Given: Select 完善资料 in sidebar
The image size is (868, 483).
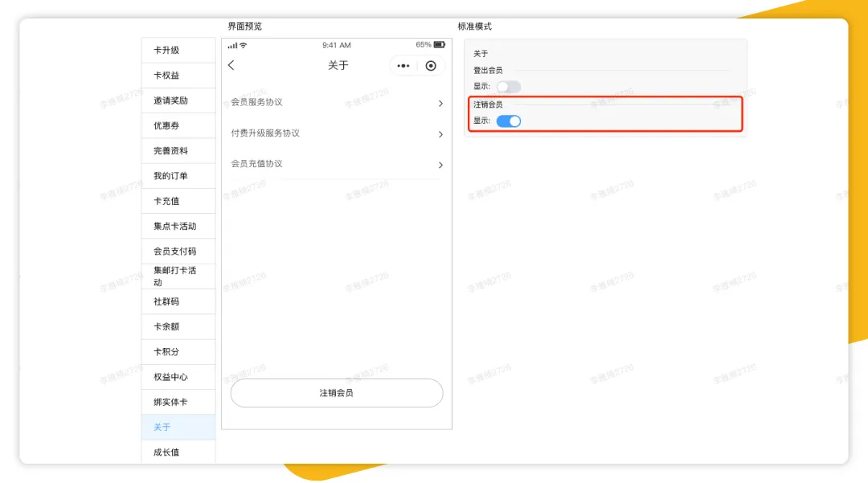Looking at the screenshot, I should pyautogui.click(x=178, y=151).
